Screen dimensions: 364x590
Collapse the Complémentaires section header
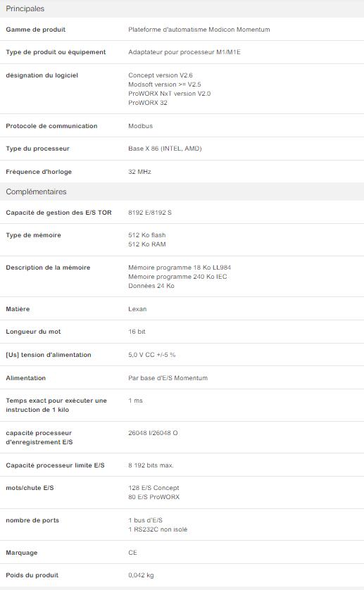click(x=182, y=192)
